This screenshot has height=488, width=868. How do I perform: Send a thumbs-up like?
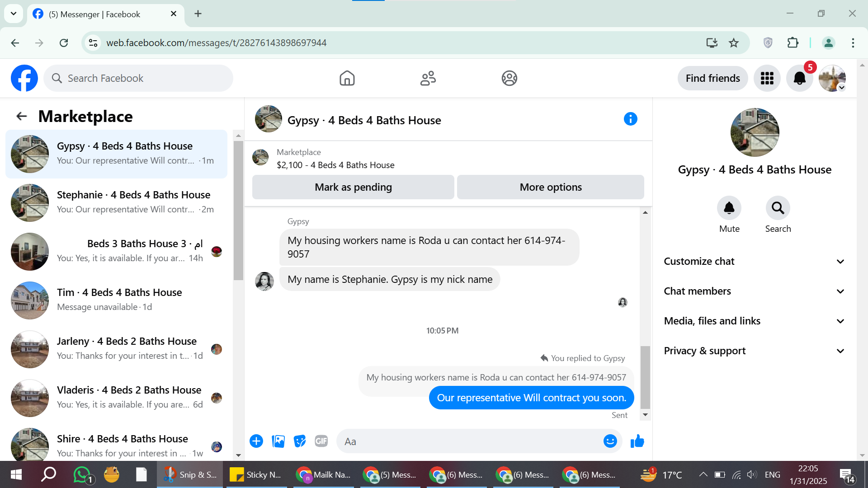[637, 441]
